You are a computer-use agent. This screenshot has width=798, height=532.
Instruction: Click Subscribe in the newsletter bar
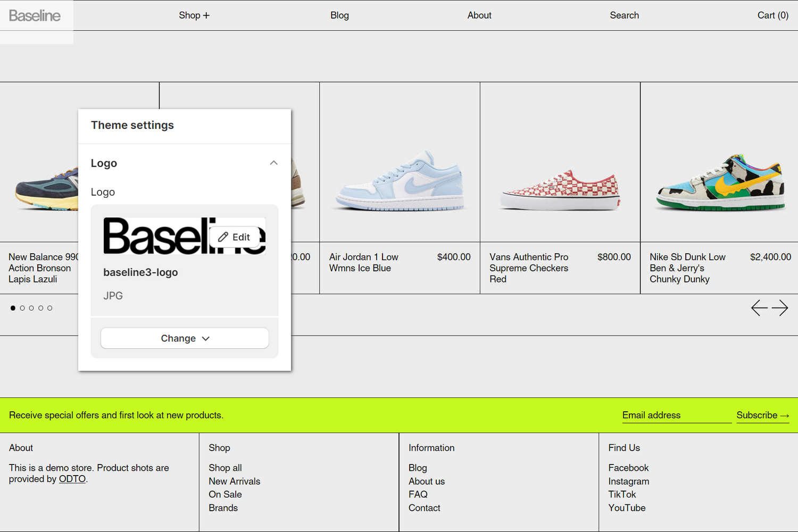point(758,415)
